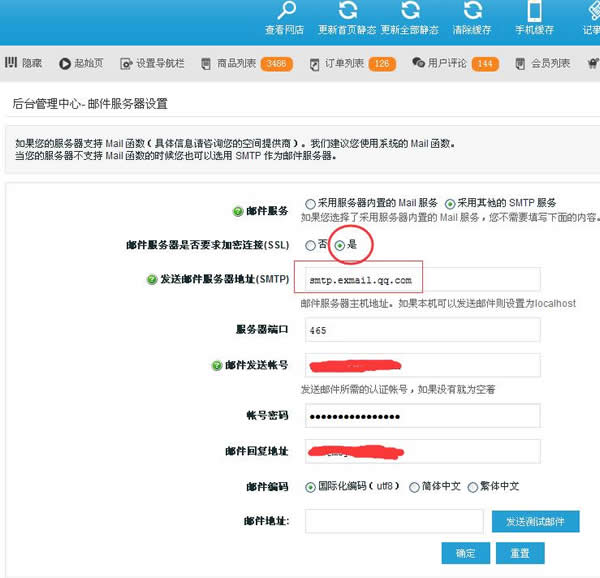Open the 隐藏 menu item

(32, 63)
